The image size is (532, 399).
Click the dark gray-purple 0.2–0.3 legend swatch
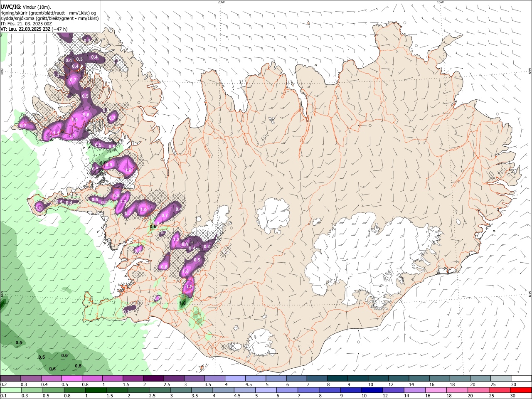coord(10,379)
